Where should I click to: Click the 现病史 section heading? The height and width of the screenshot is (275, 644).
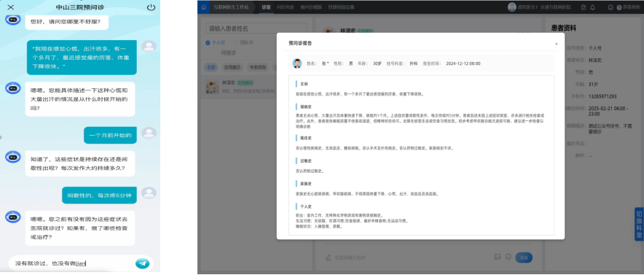pyautogui.click(x=306, y=106)
